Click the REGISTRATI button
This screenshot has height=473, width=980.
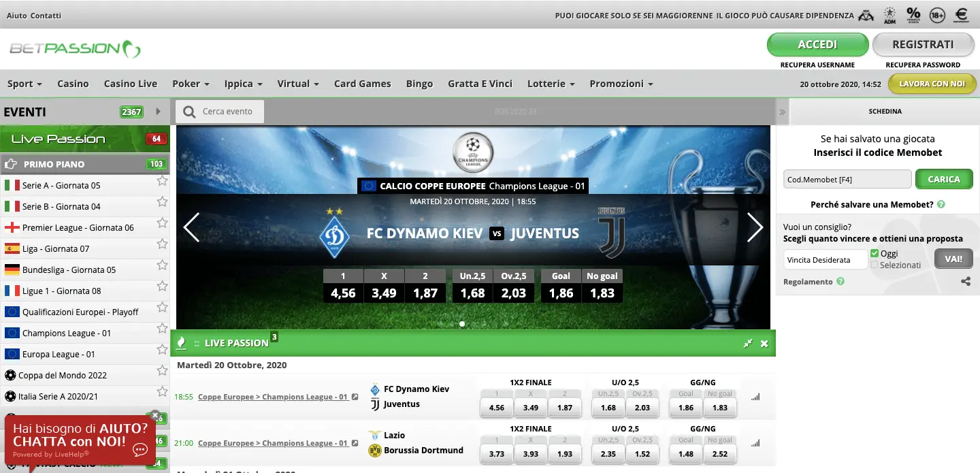tap(923, 44)
